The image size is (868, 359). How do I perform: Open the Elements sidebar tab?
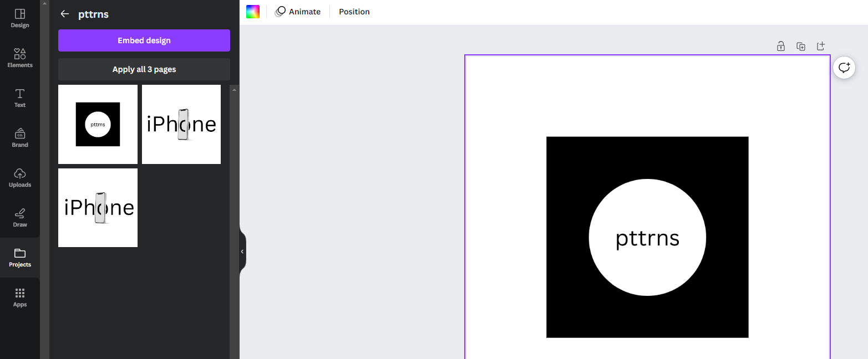point(20,58)
